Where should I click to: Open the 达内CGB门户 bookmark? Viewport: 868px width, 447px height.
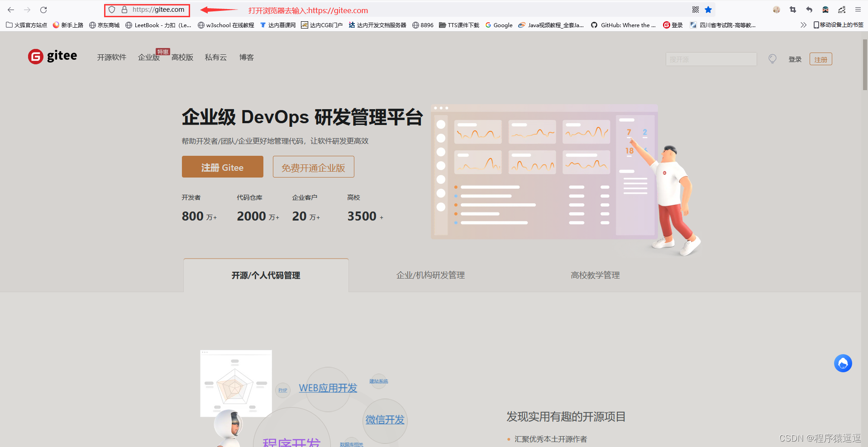click(x=322, y=25)
